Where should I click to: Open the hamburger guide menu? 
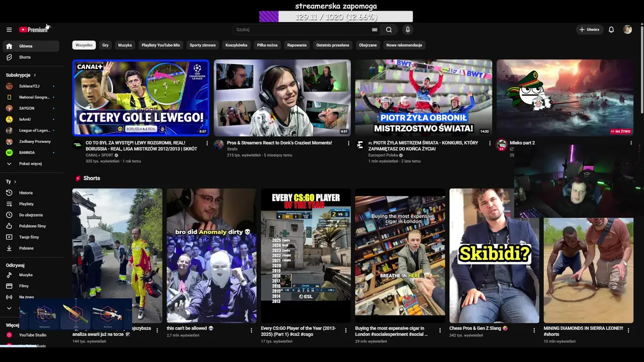(9, 30)
